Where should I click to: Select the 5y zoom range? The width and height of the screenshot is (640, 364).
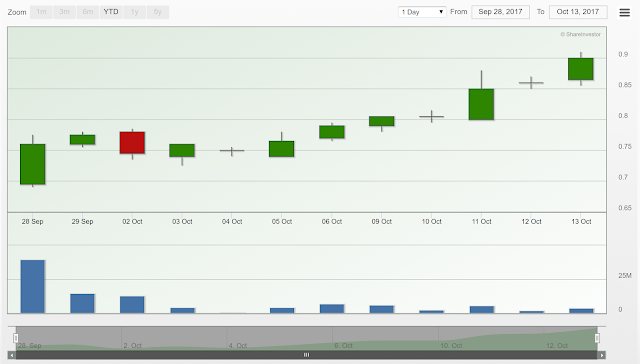(x=158, y=12)
